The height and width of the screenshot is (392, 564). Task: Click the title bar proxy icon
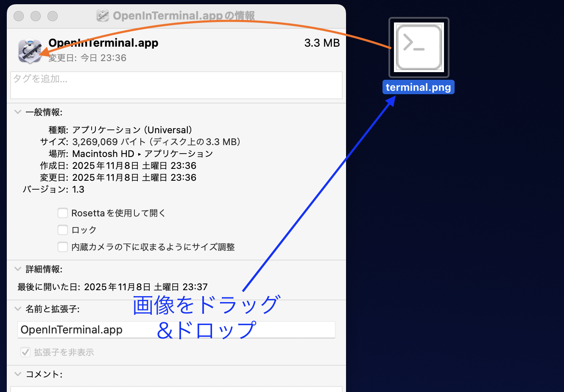(103, 16)
